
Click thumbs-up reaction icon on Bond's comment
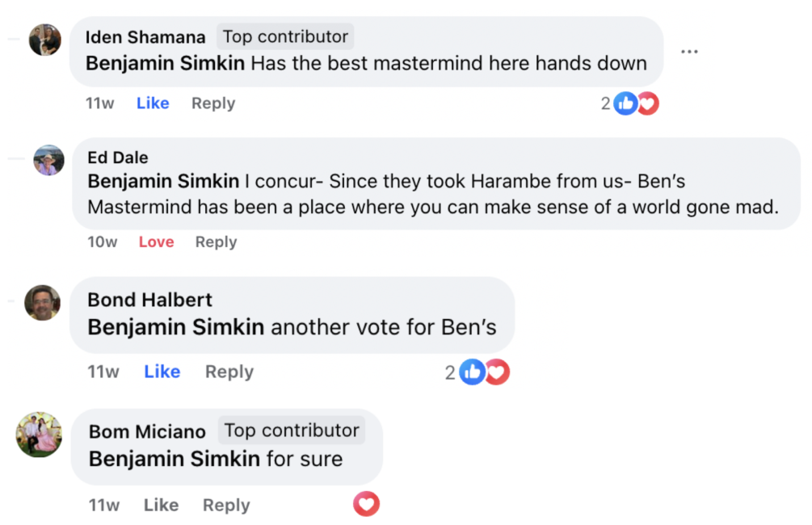tap(472, 372)
